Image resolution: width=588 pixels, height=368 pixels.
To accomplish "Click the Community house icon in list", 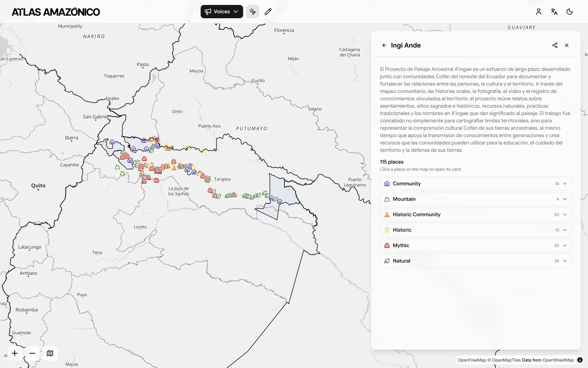I will click(x=387, y=184).
